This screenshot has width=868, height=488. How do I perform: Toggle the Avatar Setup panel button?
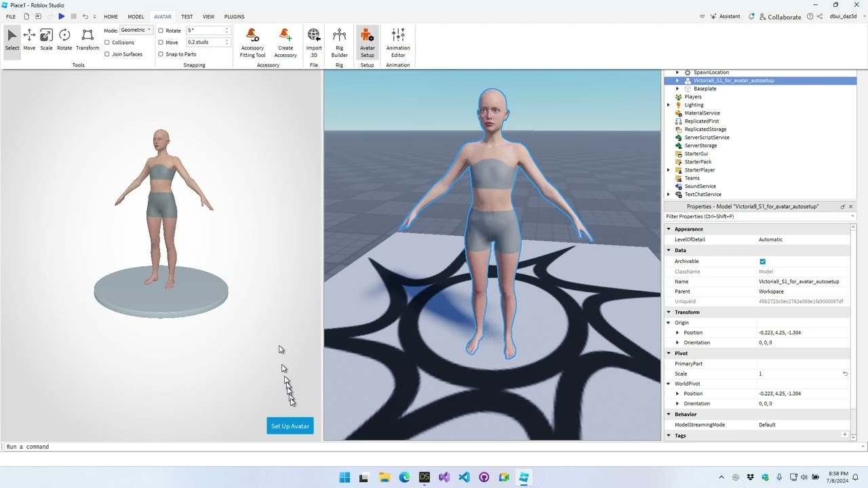tap(368, 43)
